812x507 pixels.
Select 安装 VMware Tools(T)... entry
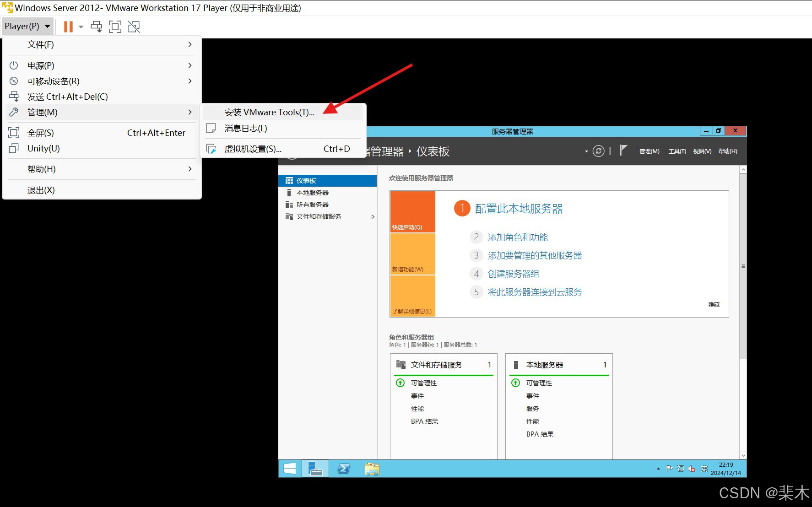click(x=283, y=112)
